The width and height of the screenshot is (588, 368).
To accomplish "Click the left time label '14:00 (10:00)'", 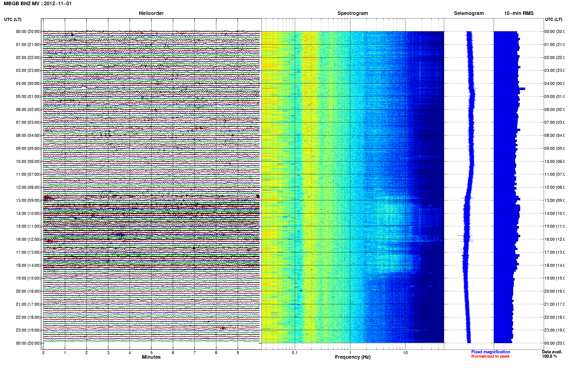I will [x=28, y=213].
